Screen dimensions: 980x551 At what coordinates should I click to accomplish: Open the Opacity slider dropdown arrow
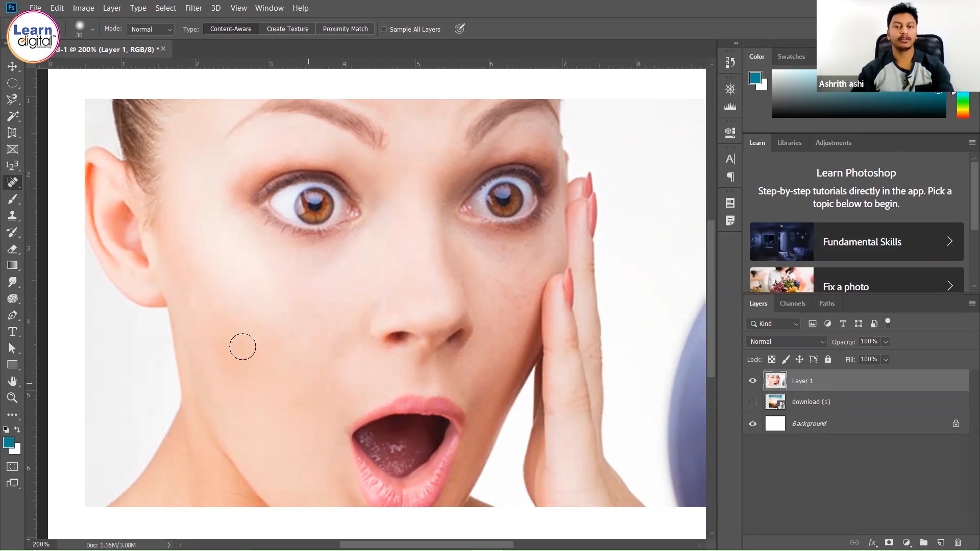[886, 342]
